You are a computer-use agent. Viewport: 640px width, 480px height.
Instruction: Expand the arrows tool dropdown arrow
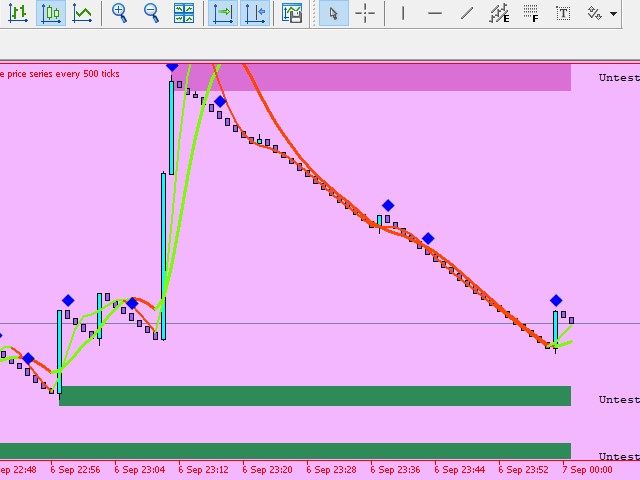coord(613,14)
